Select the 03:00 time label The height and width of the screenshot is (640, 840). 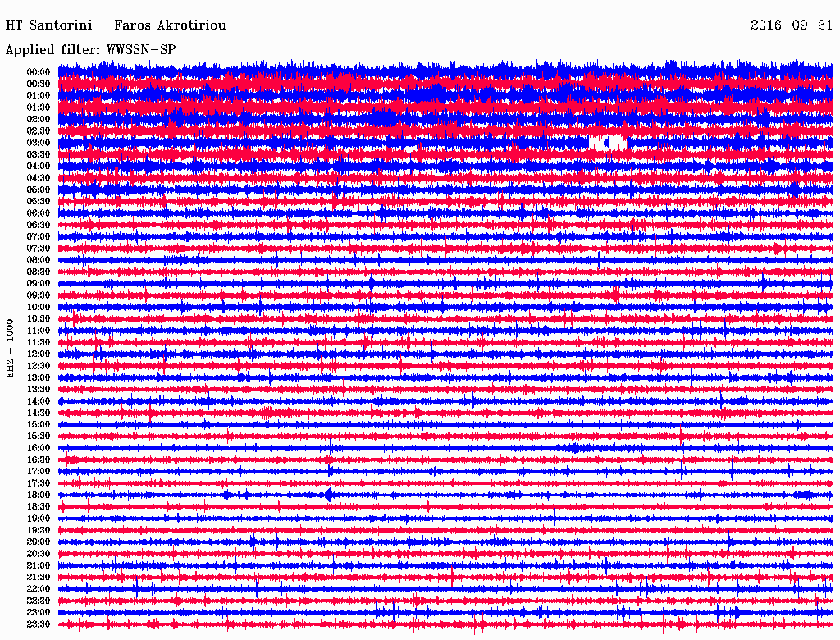click(38, 143)
